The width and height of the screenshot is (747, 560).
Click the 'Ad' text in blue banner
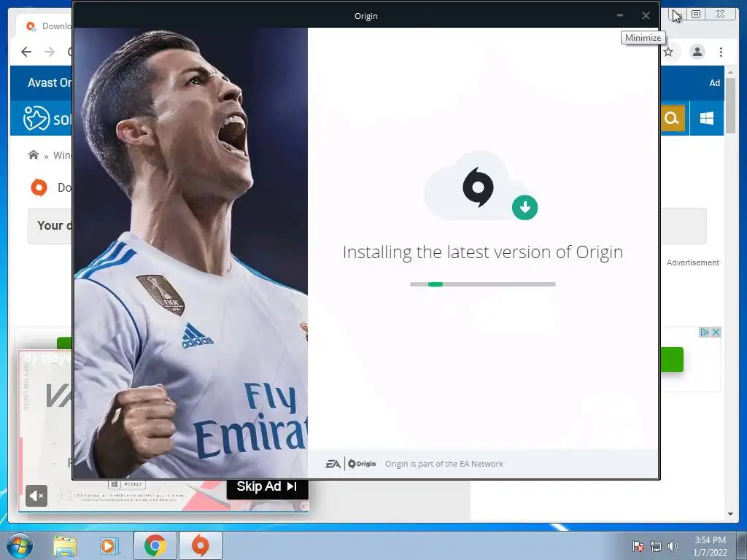715,83
